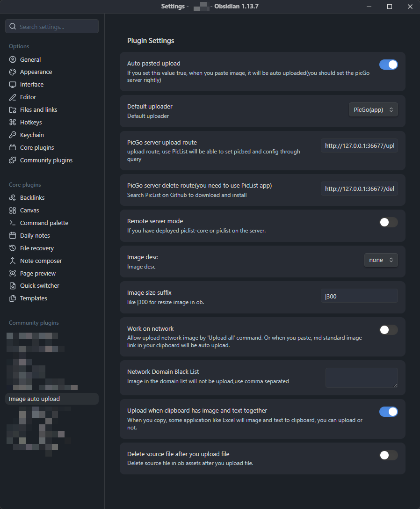Focus the Network Domain Black List textarea

pyautogui.click(x=362, y=378)
